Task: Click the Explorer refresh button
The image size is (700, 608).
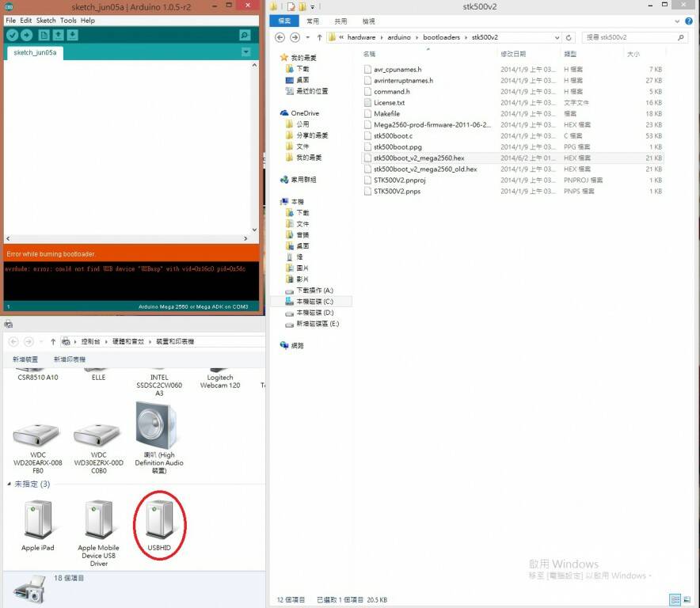Action: coord(569,37)
